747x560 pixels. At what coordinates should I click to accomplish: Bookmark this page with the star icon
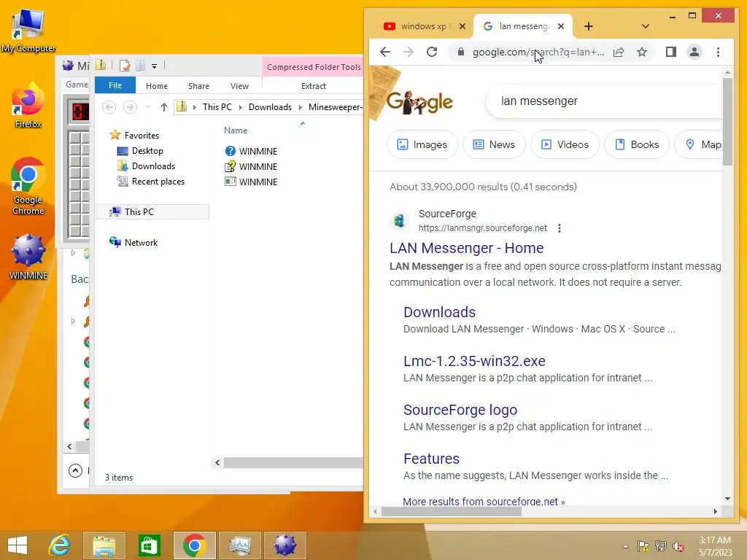pyautogui.click(x=642, y=52)
